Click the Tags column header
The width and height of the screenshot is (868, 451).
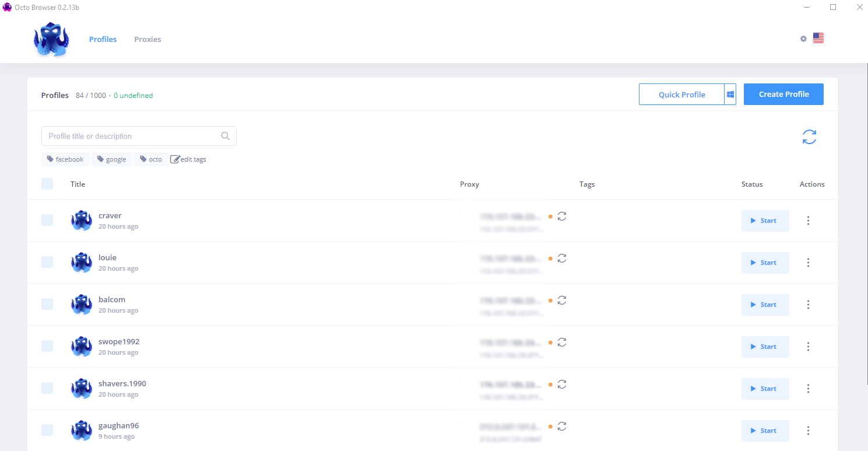click(587, 184)
